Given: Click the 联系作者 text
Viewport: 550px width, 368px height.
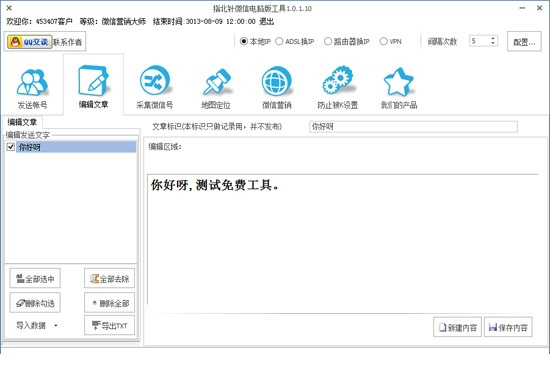Looking at the screenshot, I should [67, 42].
